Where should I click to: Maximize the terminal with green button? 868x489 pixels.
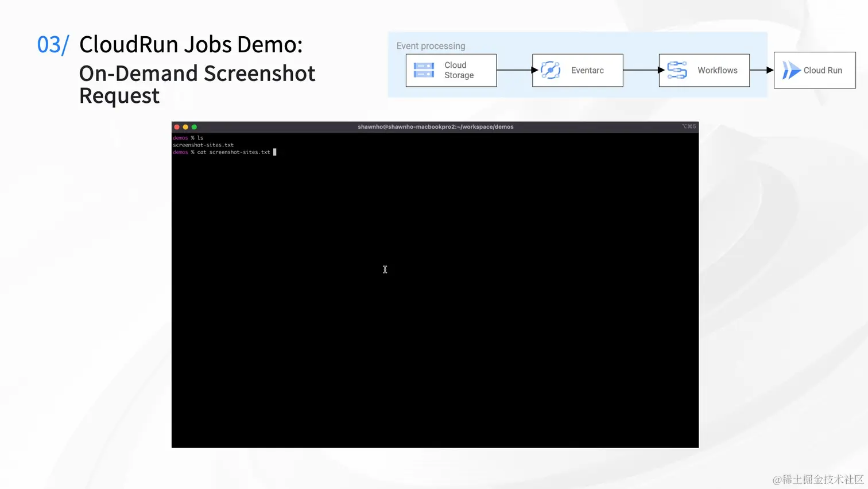[x=194, y=127]
